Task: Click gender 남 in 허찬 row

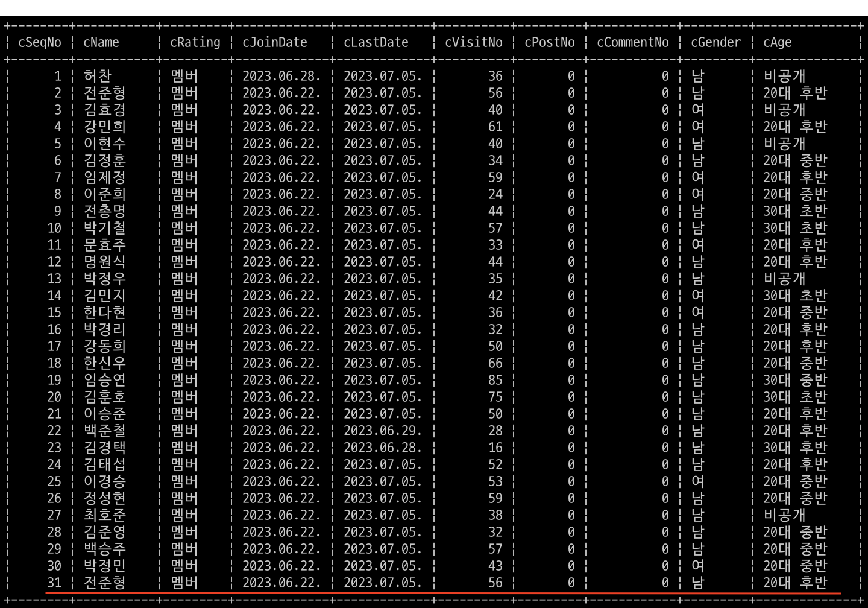Action: [x=698, y=76]
